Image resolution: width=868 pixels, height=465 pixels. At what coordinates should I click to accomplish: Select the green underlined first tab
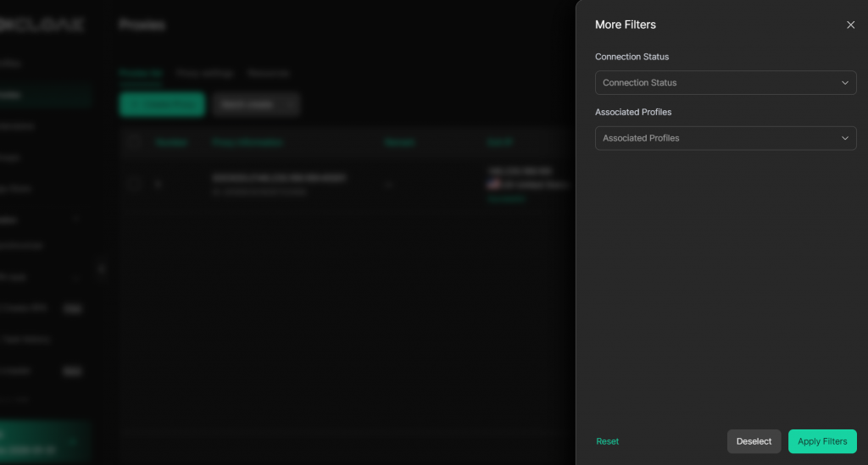[139, 74]
